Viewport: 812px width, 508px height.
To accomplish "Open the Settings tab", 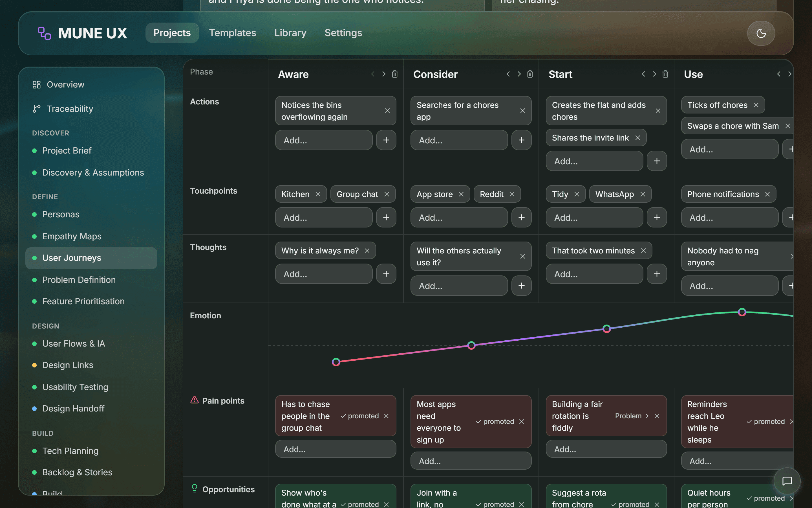I will [343, 32].
